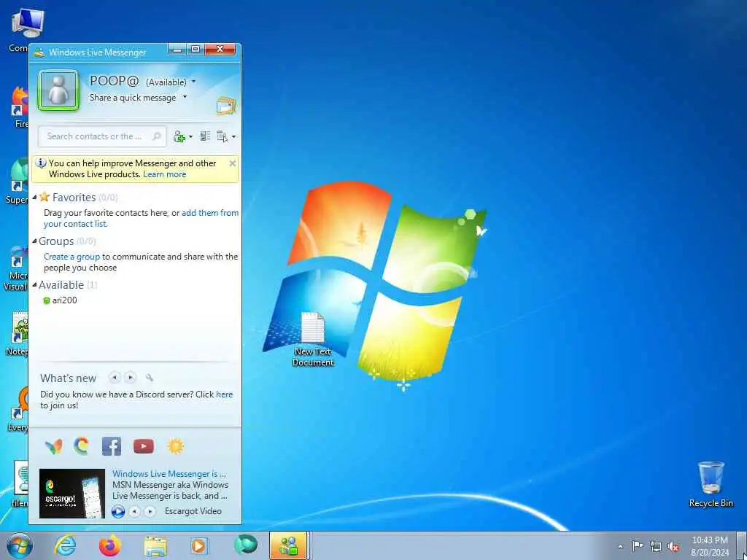The image size is (747, 560).
Task: Click the Messenger taskbar button
Action: click(289, 545)
